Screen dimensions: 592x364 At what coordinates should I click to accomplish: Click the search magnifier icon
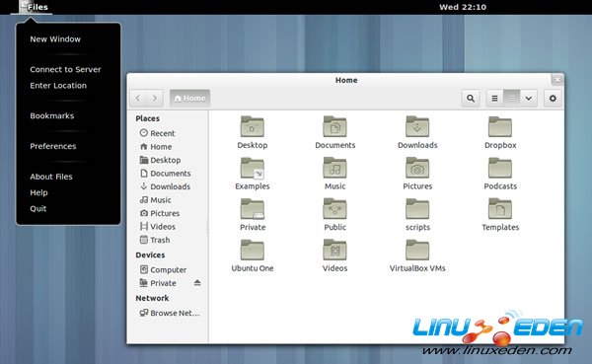pyautogui.click(x=471, y=99)
